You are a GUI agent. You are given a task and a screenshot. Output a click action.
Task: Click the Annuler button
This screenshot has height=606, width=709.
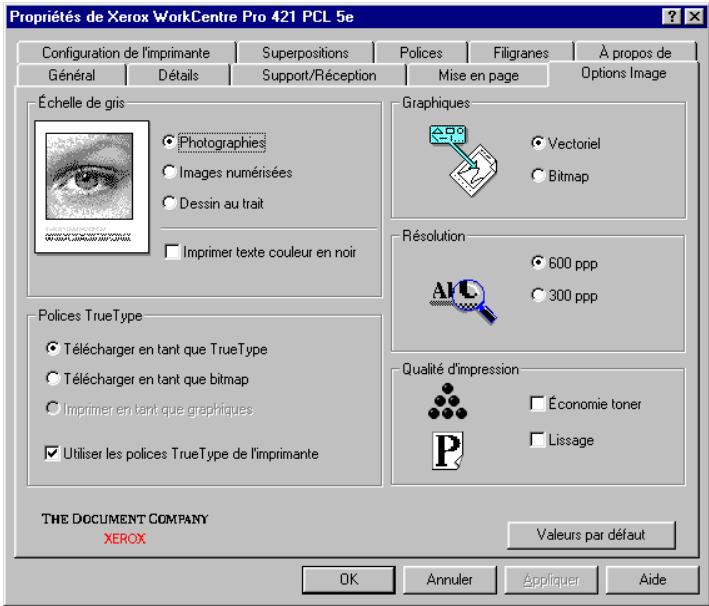[449, 579]
